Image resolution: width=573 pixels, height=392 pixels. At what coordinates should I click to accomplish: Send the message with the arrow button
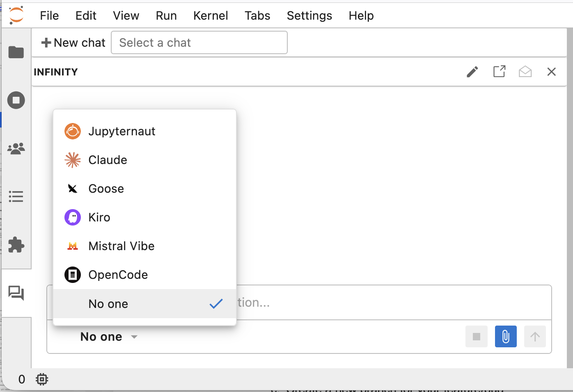pyautogui.click(x=535, y=337)
